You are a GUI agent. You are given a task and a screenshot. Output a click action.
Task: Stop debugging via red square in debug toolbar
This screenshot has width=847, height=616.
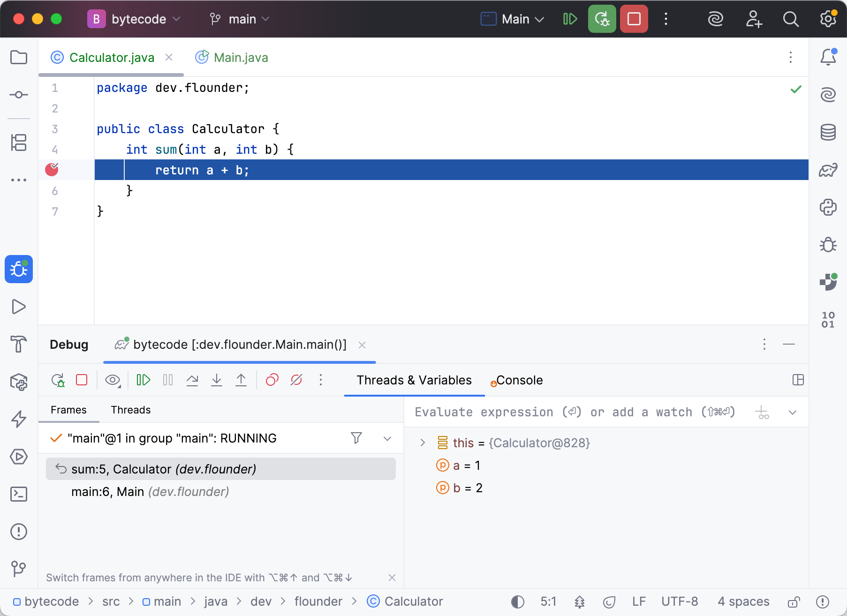tap(82, 380)
